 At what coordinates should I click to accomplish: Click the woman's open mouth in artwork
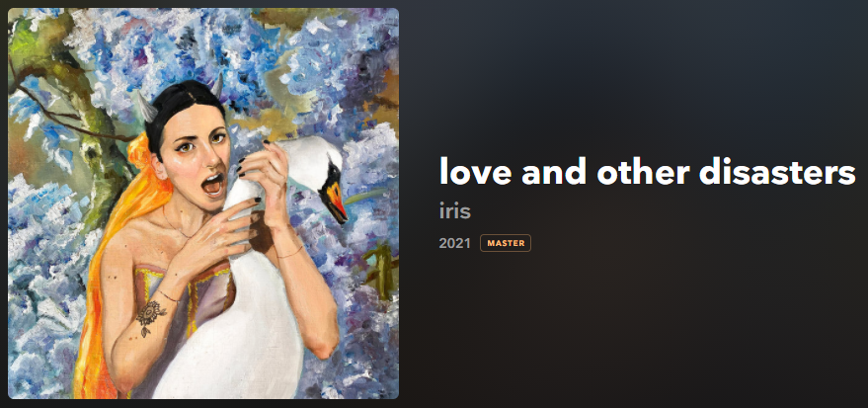213,183
